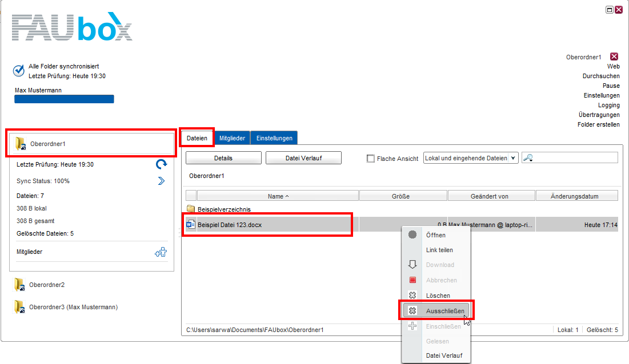
Task: Click Gelöscht: 5 in status bar
Action: tap(602, 330)
